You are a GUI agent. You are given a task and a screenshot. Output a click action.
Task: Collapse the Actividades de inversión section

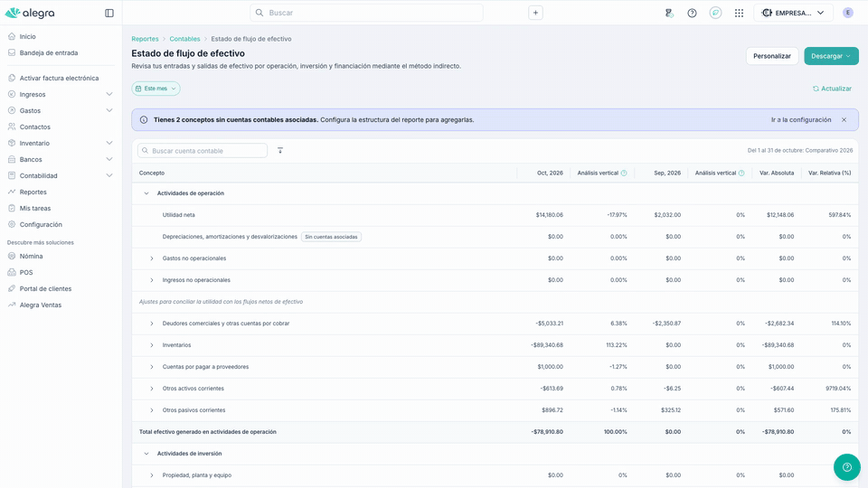tap(146, 453)
